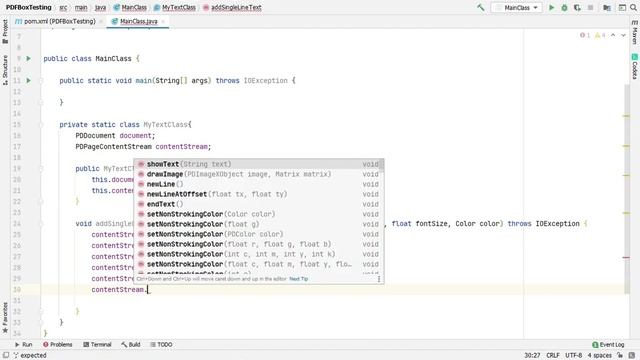Open the Run tool window
640x360 pixels.
tap(23, 344)
